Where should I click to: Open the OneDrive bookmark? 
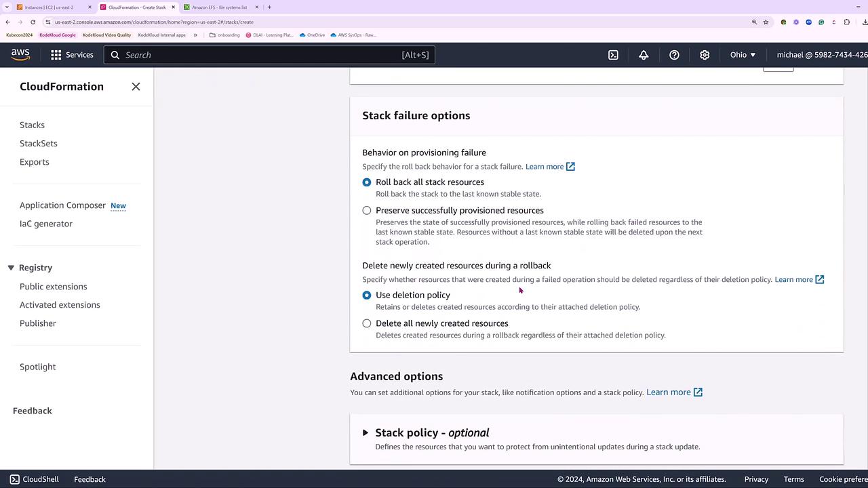(312, 35)
